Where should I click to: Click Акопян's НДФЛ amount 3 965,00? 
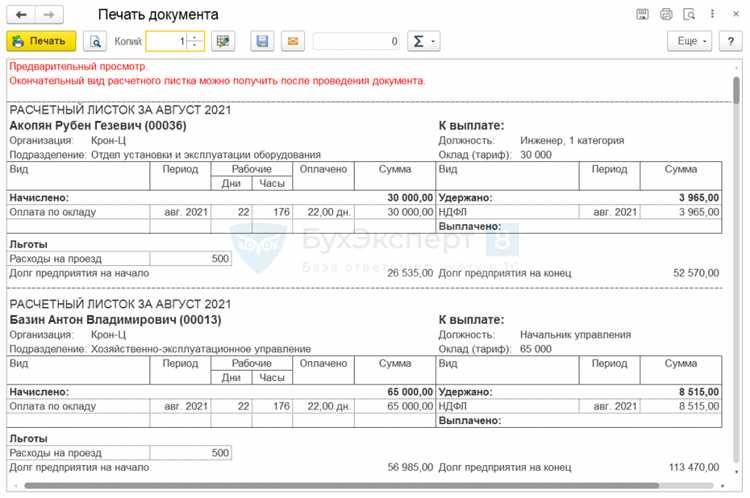(x=699, y=212)
